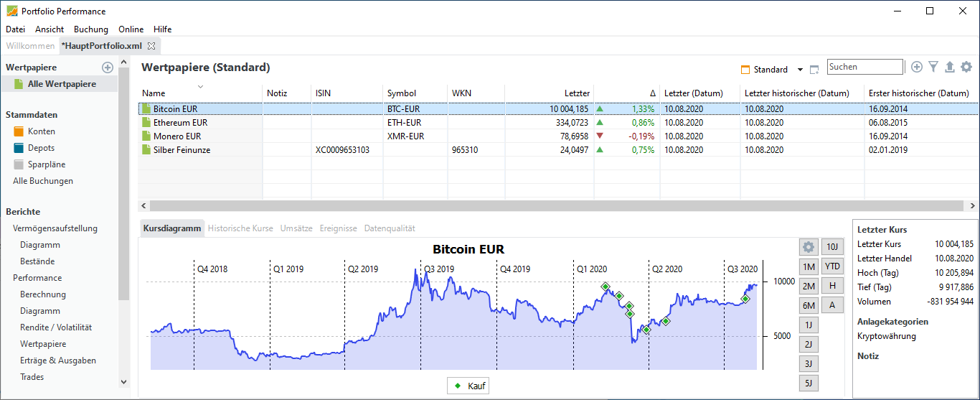This screenshot has height=400, width=980.
Task: Close the HauptPortfolio.xml tab
Action: [x=151, y=46]
